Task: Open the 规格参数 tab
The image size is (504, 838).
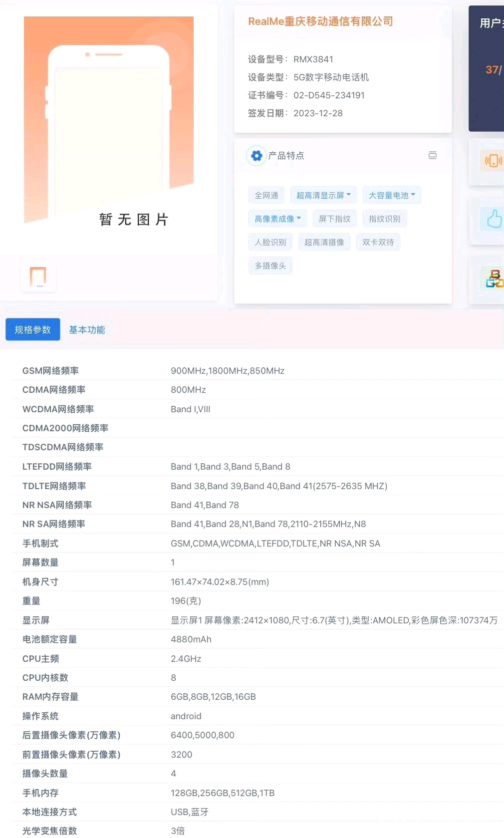Action: [x=33, y=329]
